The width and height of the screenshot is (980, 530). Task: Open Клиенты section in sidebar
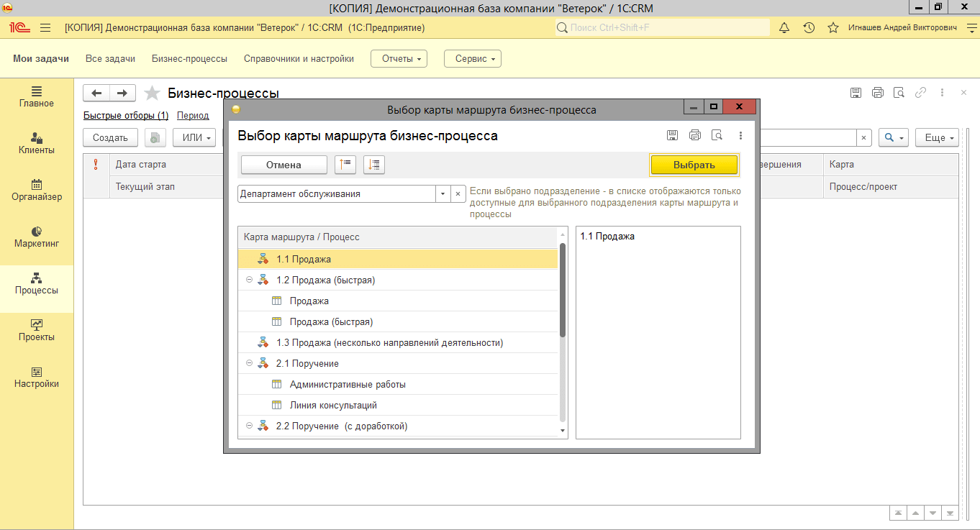click(37, 143)
